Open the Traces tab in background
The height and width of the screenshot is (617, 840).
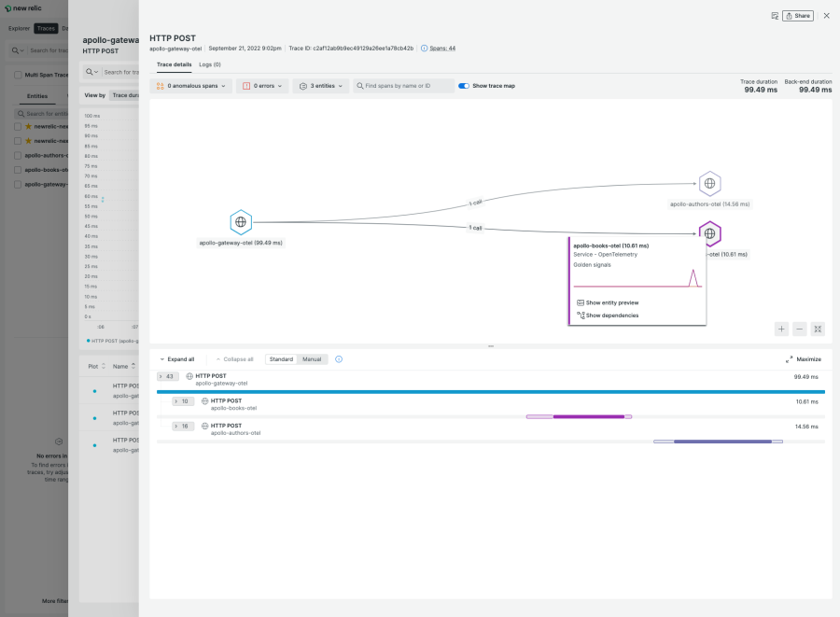click(46, 28)
